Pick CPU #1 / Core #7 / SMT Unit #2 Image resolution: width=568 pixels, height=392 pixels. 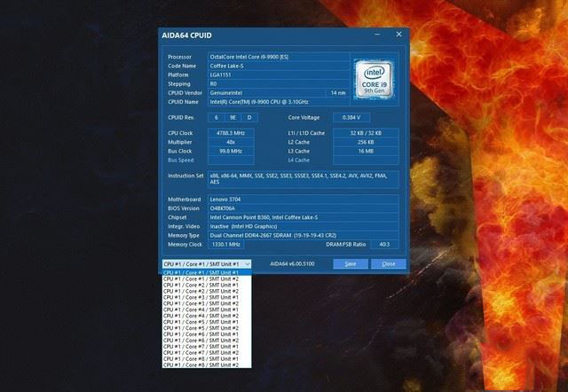pyautogui.click(x=201, y=352)
